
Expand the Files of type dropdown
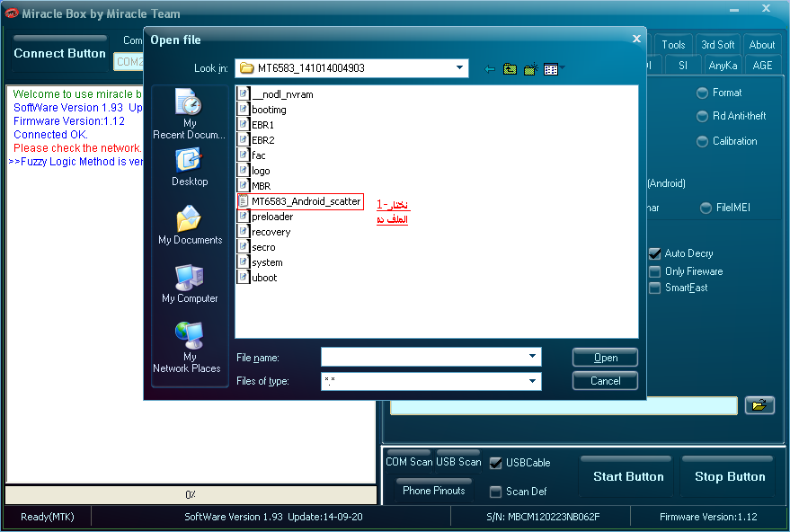click(x=533, y=381)
